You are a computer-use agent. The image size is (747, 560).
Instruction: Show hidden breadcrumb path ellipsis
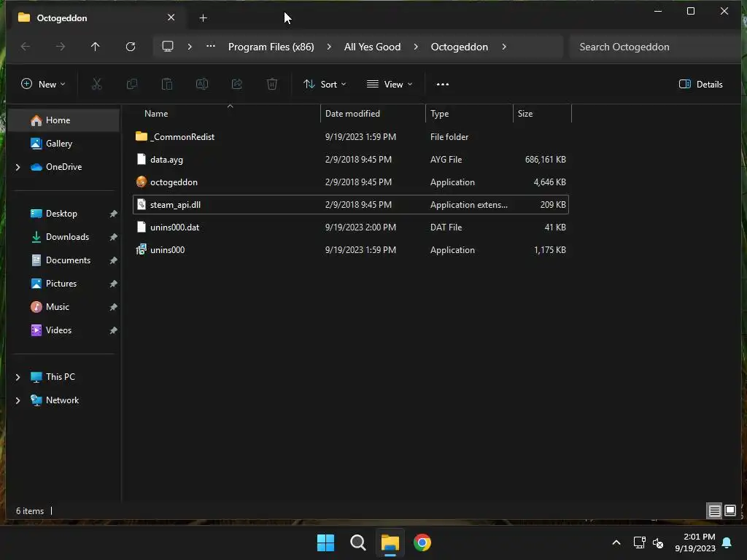click(211, 46)
